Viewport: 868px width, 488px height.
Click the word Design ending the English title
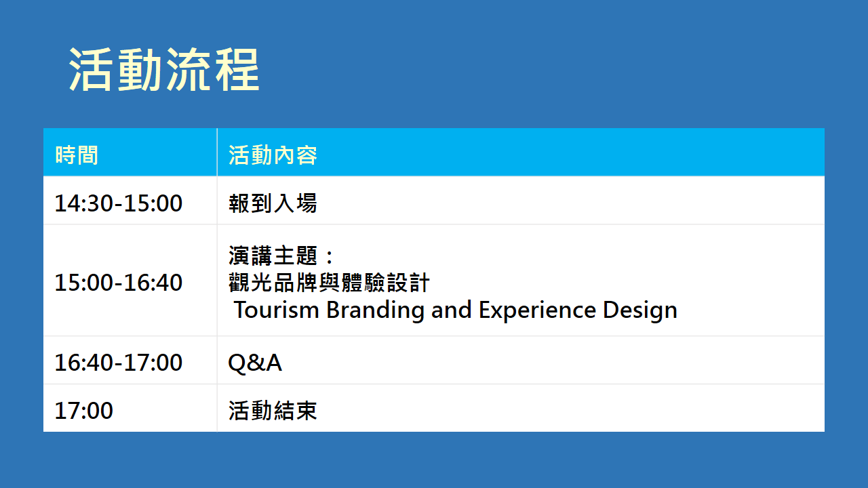pos(639,310)
